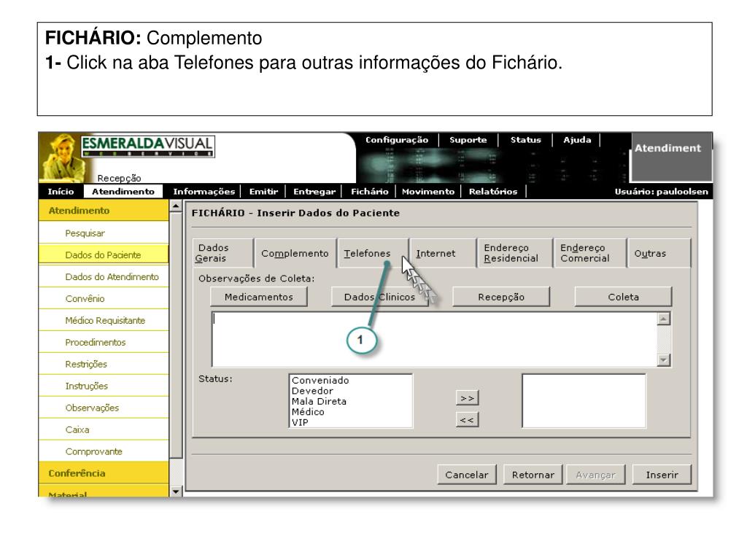
Task: Select Dados do Paciente sidebar item
Action: (x=104, y=254)
